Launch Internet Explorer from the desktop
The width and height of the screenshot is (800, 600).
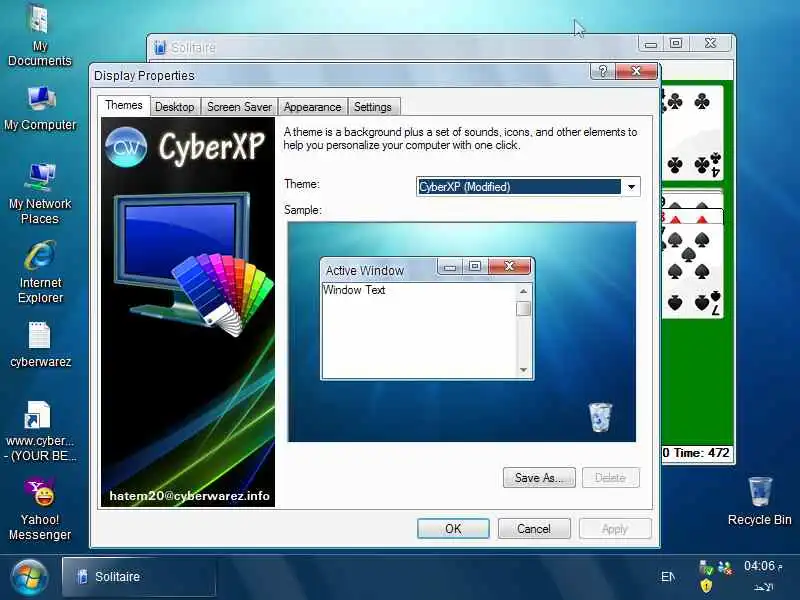click(40, 272)
